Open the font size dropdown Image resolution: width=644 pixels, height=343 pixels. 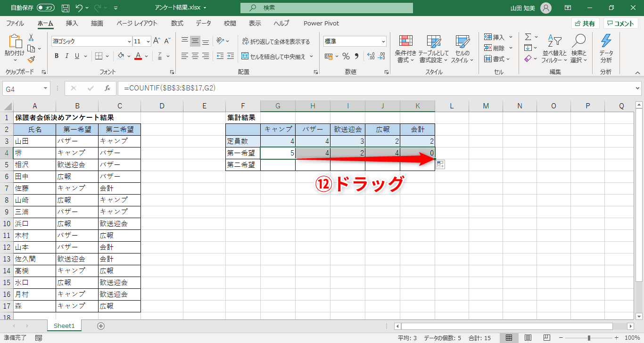point(148,41)
